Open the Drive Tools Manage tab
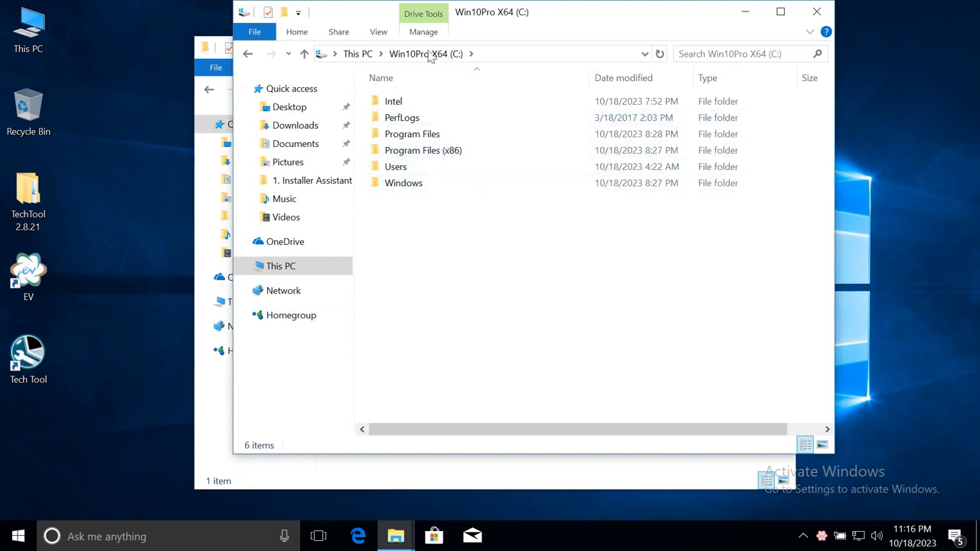Screen dimensions: 980x551 click(423, 31)
